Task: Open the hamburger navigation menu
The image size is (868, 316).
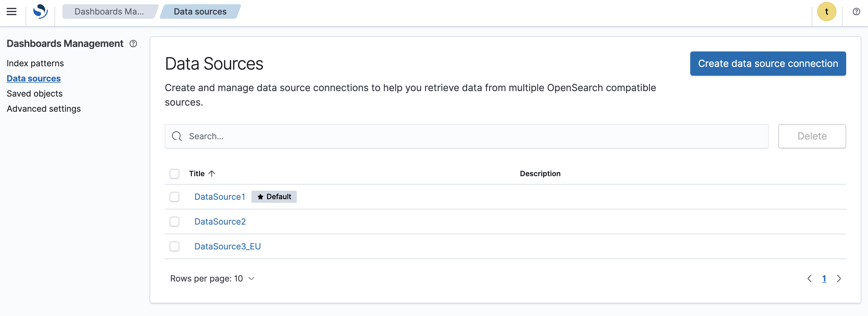Action: pyautogui.click(x=11, y=11)
